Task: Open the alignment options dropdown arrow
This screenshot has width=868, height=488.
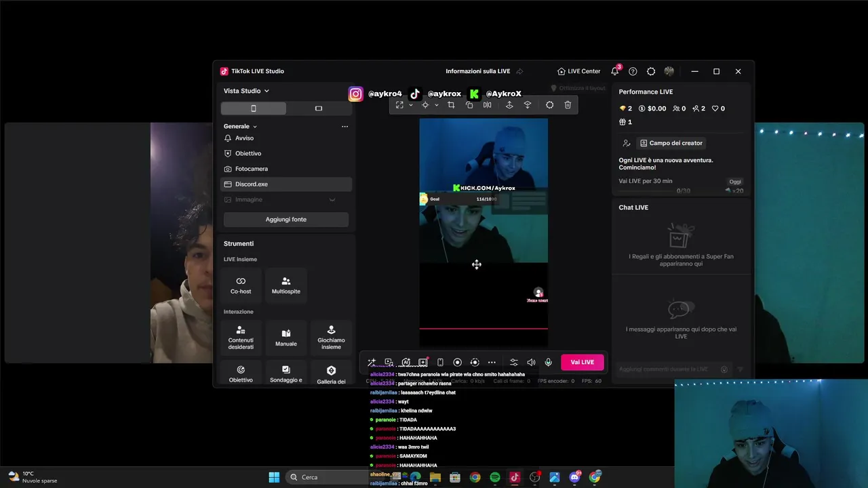Action: pos(436,105)
